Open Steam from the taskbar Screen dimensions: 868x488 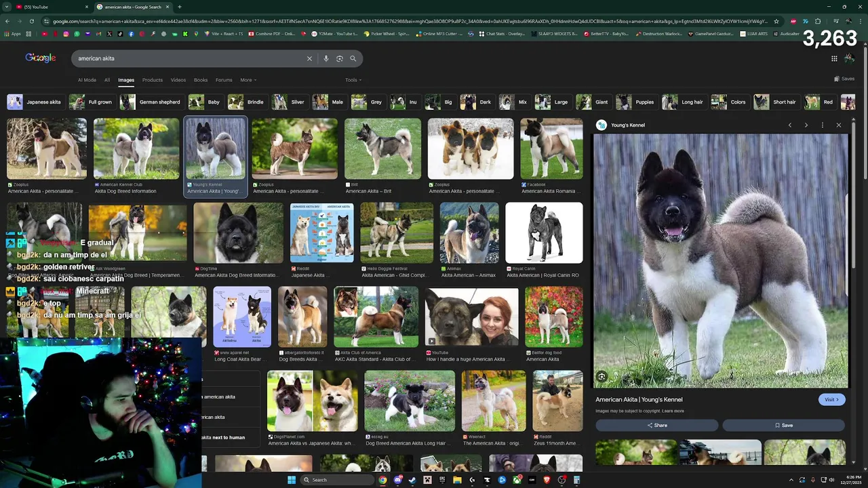coord(412,480)
